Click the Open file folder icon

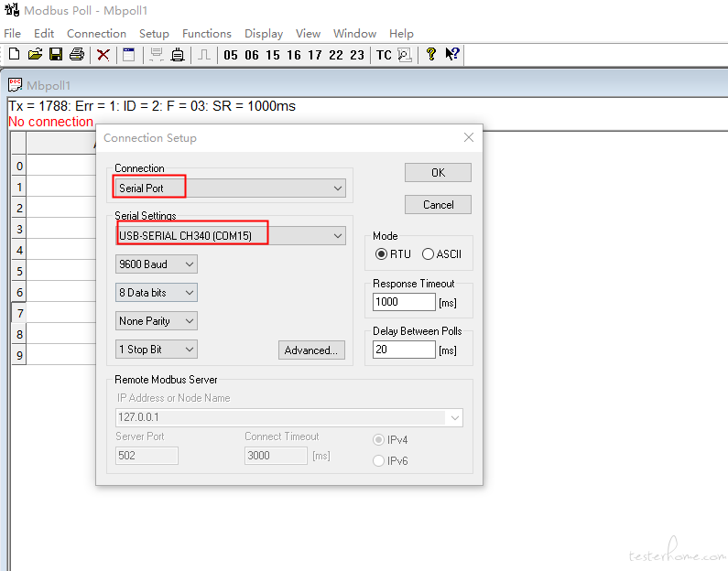pyautogui.click(x=35, y=55)
